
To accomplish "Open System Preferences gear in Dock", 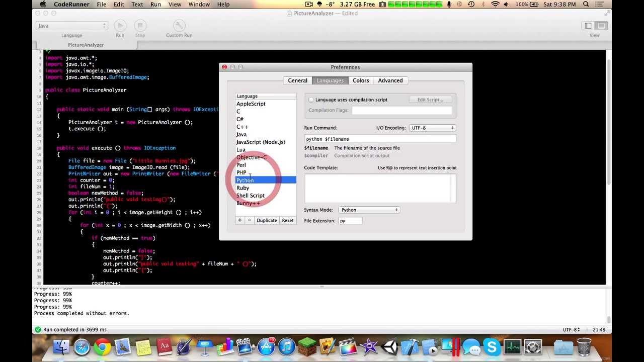I will (533, 347).
